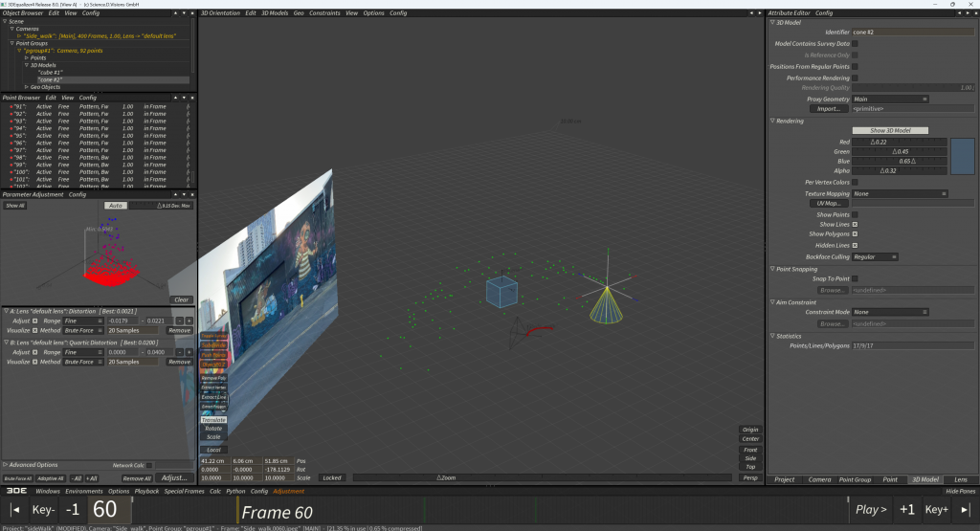Screen dimensions: 980x531
Task: Open the Range dropdown for lens parameter A
Action: point(83,321)
